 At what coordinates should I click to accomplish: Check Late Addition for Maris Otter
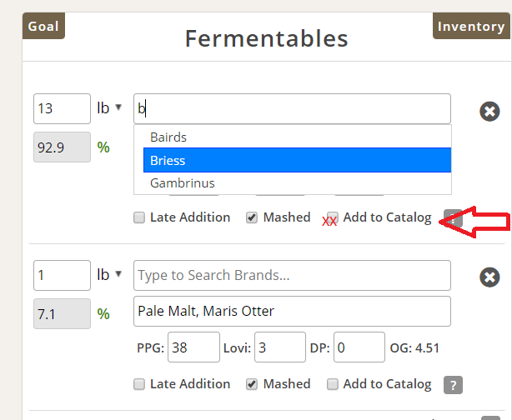(x=139, y=384)
